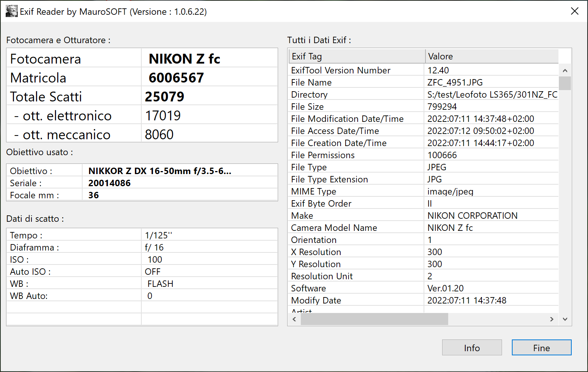Click the Info button

[x=472, y=347]
